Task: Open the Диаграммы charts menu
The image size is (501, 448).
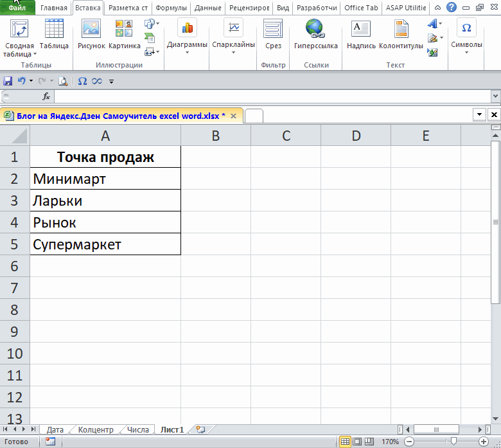Action: [x=187, y=36]
